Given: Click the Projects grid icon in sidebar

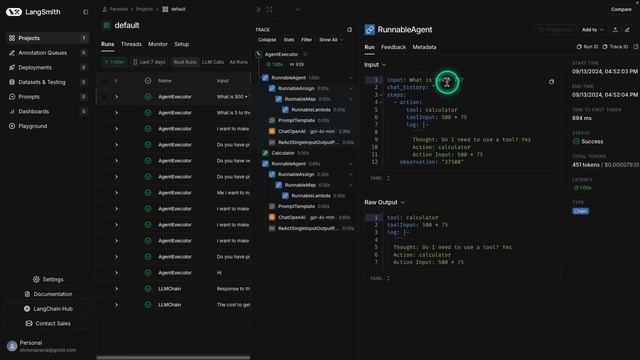Looking at the screenshot, I should point(12,38).
